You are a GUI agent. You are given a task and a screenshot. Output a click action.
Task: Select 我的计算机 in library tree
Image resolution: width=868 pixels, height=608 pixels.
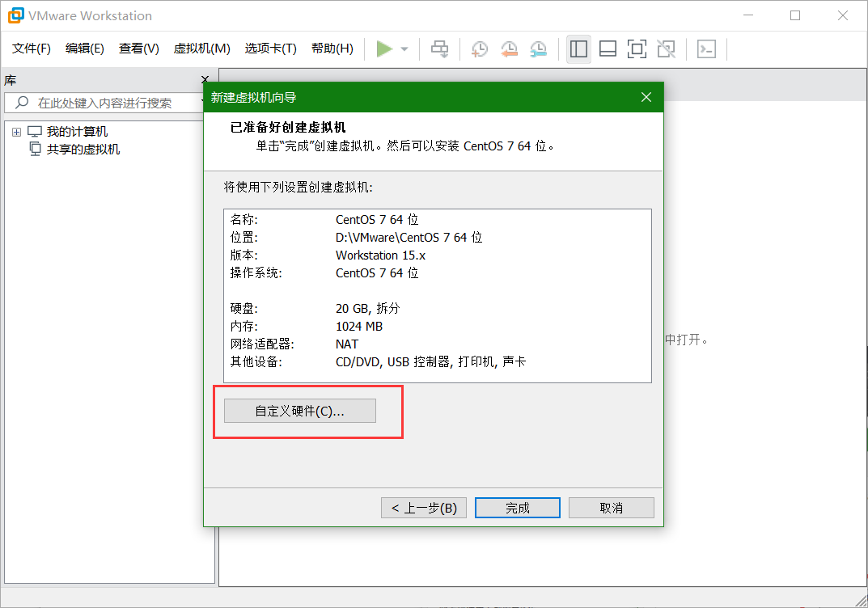coord(77,132)
